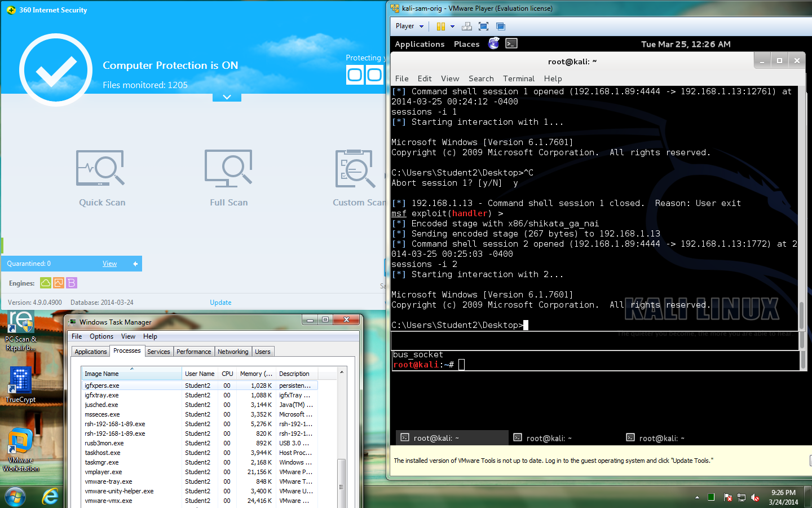Click the process list scroll-up arrow

point(341,373)
